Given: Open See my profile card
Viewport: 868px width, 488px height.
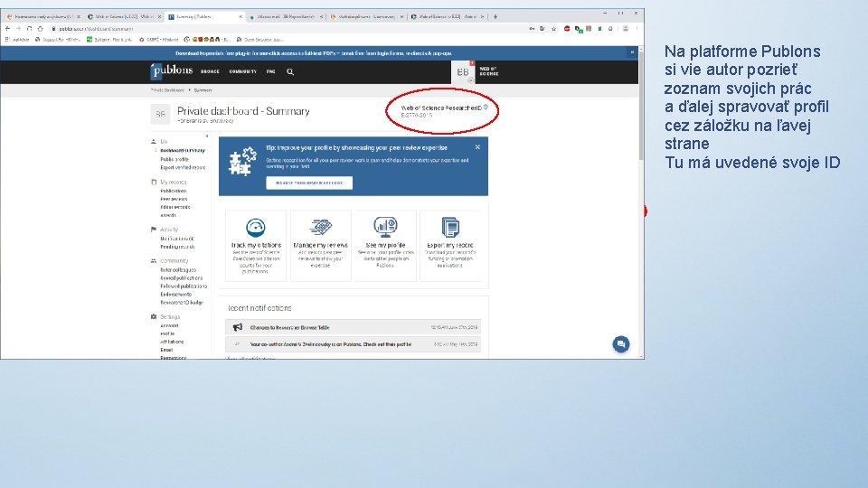Looking at the screenshot, I should 385,246.
